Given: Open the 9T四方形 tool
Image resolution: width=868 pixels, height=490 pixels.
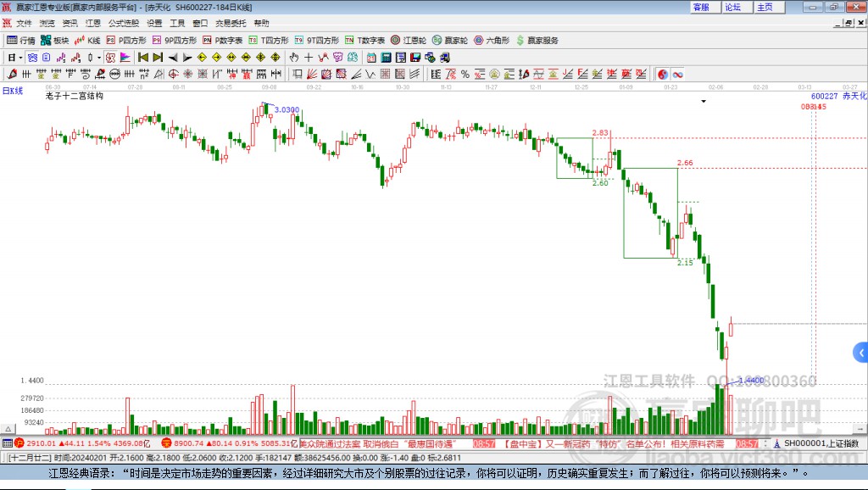Looking at the screenshot, I should pos(317,40).
